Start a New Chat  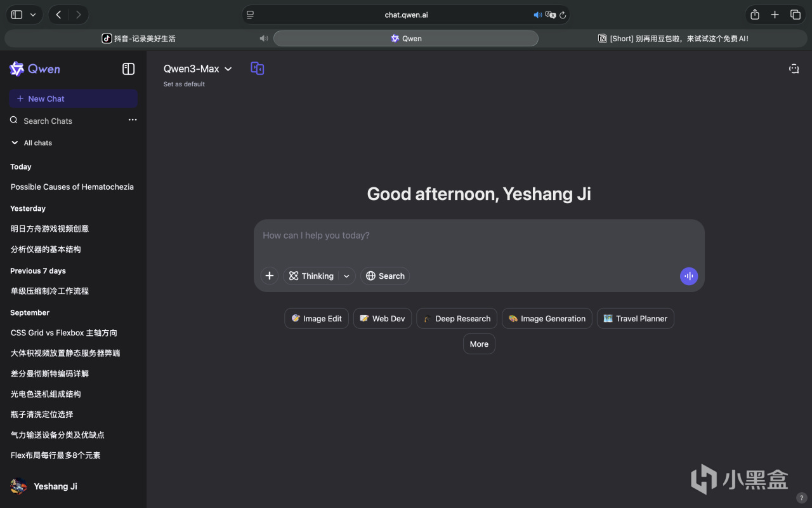pyautogui.click(x=73, y=98)
